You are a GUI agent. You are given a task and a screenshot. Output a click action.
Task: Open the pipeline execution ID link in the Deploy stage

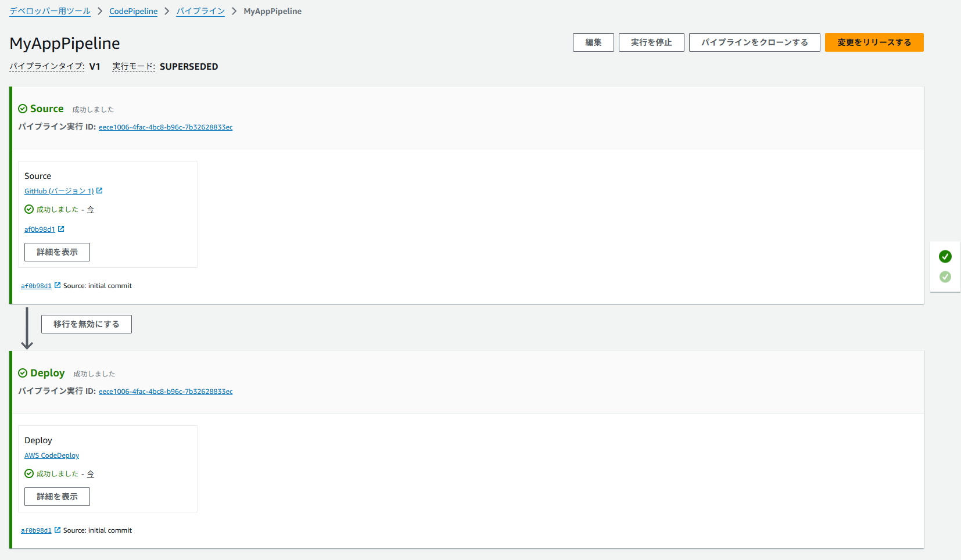click(166, 392)
